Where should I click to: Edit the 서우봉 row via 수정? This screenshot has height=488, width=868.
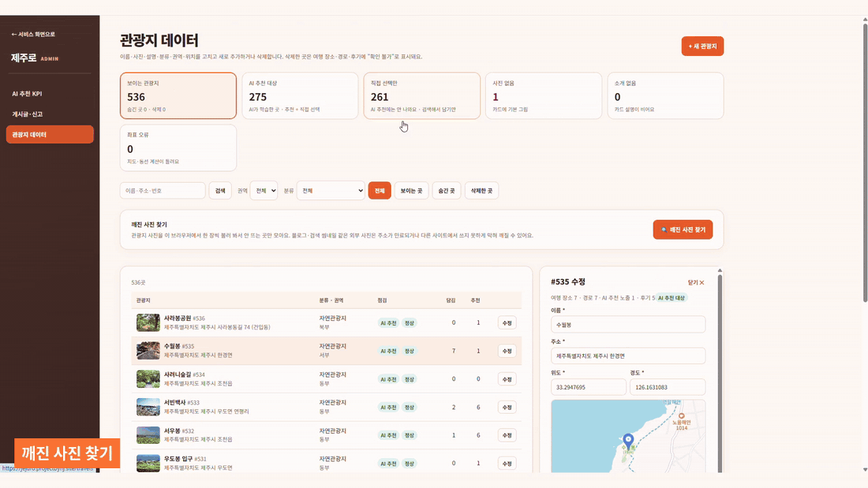click(507, 435)
